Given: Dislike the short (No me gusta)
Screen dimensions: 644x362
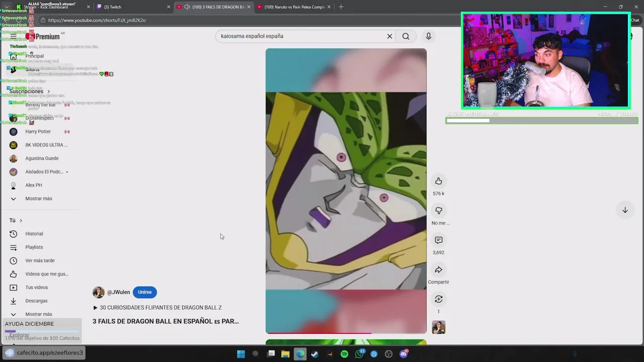Looking at the screenshot, I should 439,211.
